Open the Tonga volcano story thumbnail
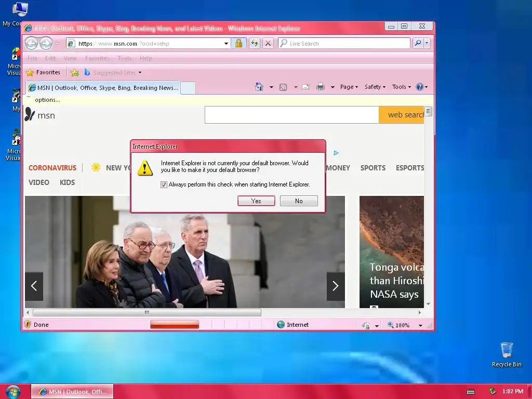 pyautogui.click(x=392, y=252)
